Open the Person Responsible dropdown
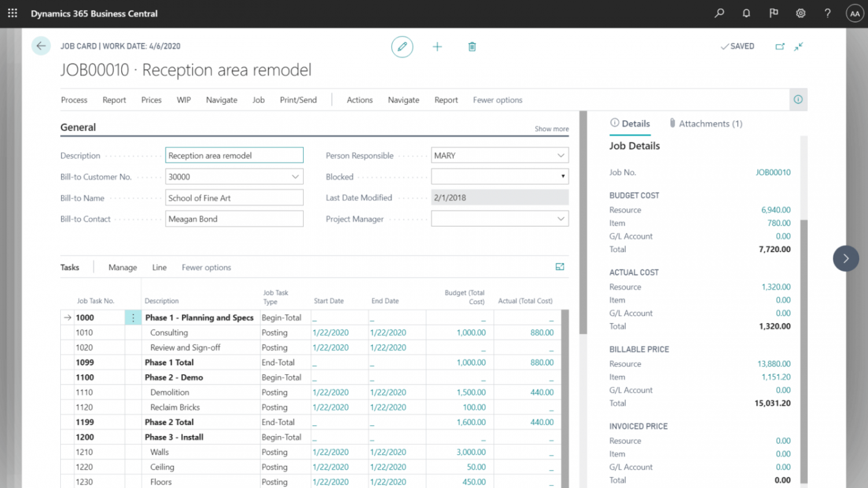The height and width of the screenshot is (488, 868). click(560, 155)
